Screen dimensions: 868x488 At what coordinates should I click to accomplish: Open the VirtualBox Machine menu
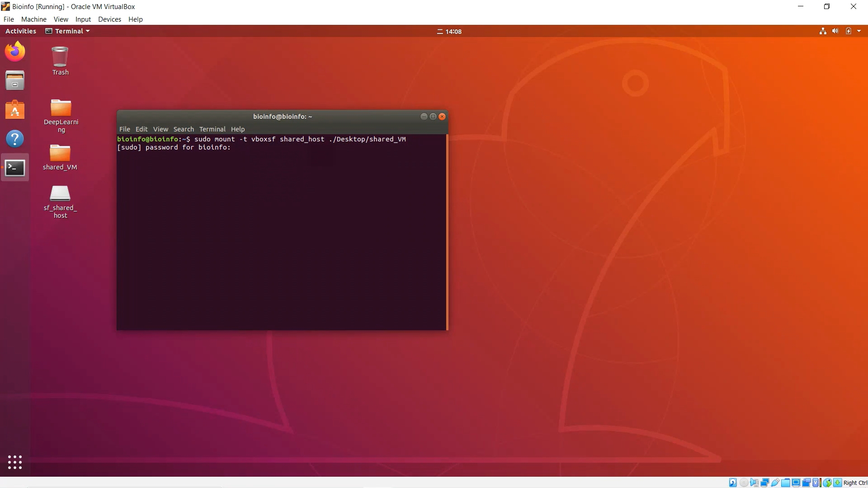point(33,19)
